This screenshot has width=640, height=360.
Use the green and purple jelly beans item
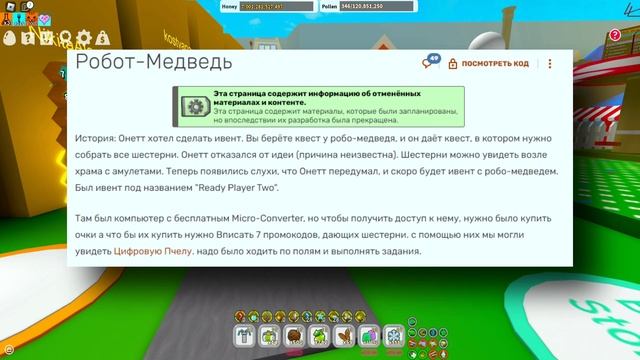click(369, 336)
